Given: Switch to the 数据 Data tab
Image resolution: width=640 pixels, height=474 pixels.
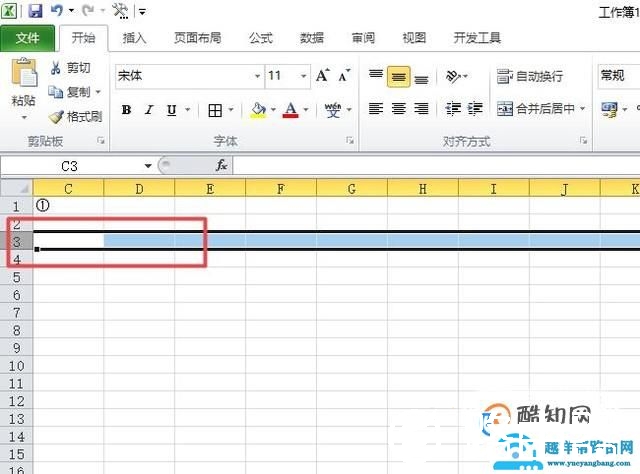Looking at the screenshot, I should click(312, 38).
